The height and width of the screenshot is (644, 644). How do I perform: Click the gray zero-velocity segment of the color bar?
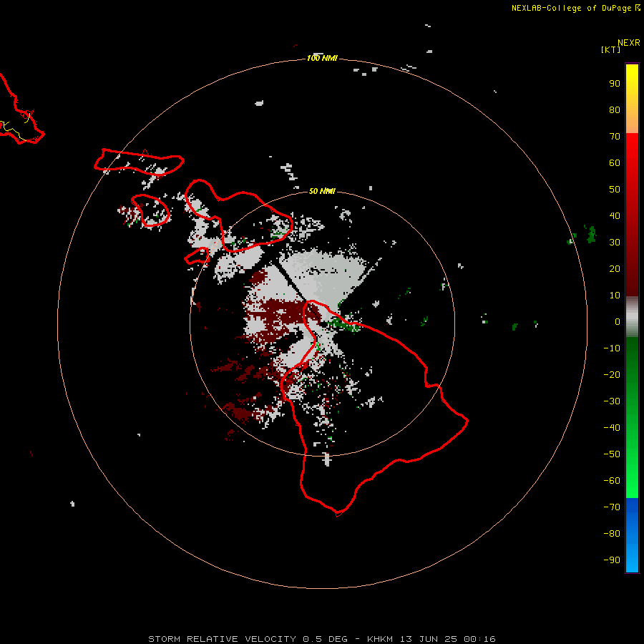[632, 317]
